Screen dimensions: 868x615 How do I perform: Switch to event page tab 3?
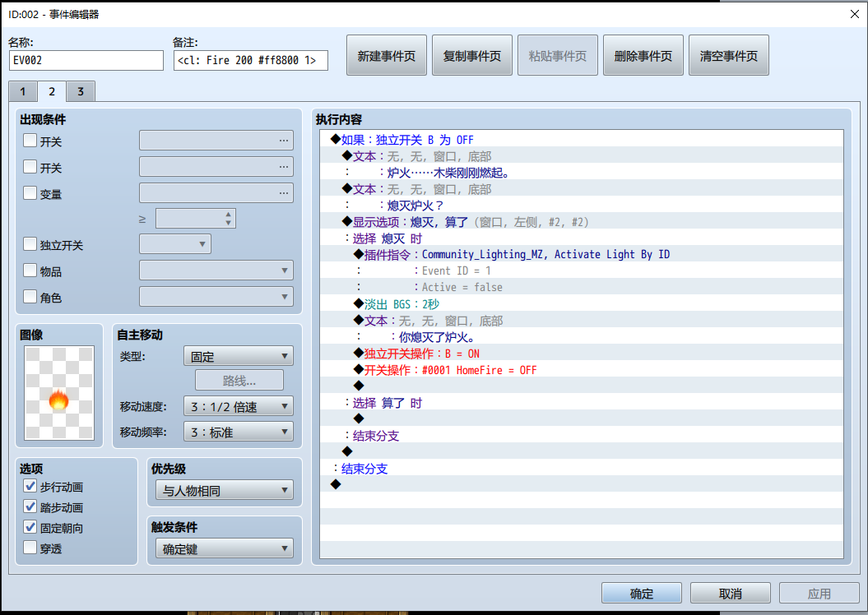click(x=81, y=91)
